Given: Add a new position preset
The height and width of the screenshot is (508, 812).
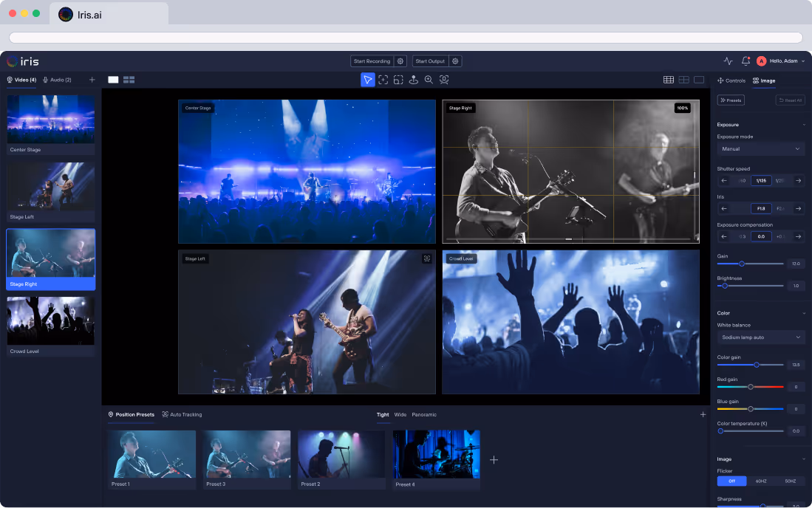Looking at the screenshot, I should [494, 460].
